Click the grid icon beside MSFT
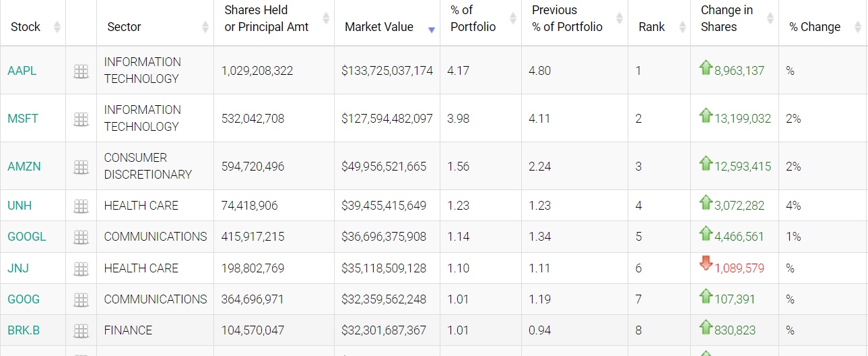The height and width of the screenshot is (356, 868). pyautogui.click(x=81, y=119)
